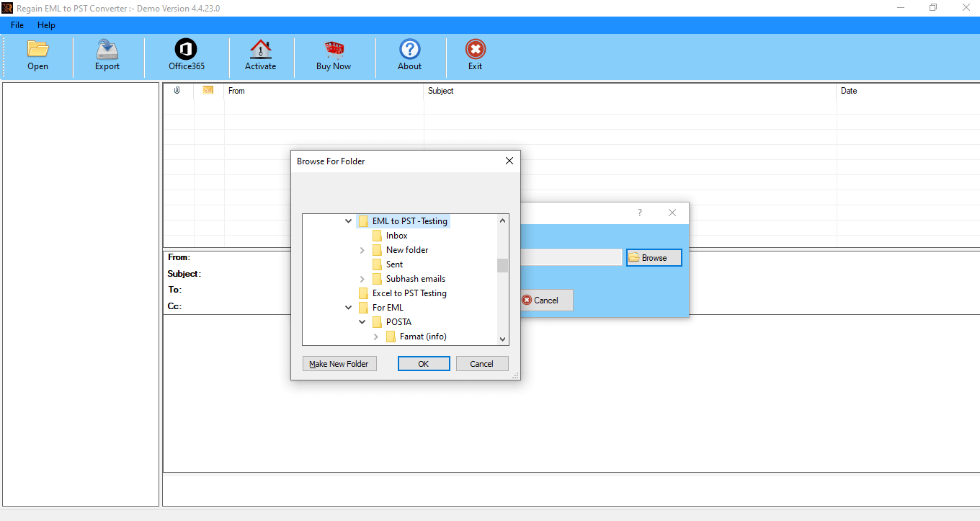Expand the Subhash emails folder

(x=362, y=279)
